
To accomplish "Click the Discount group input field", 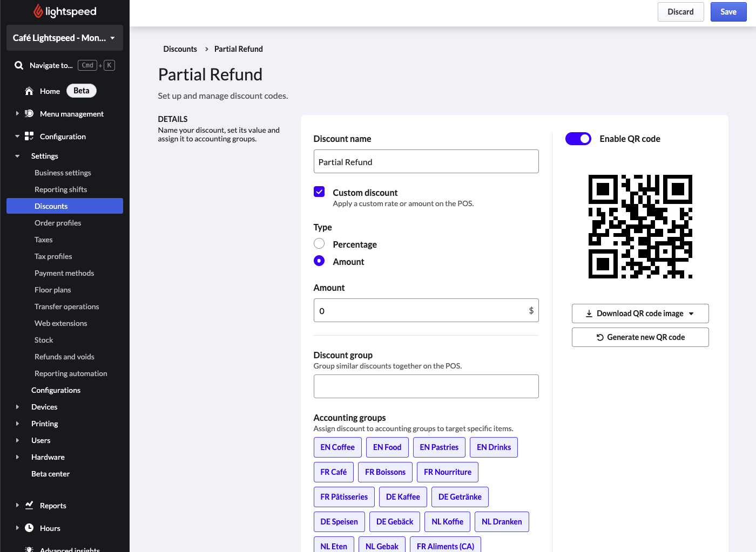I will (x=426, y=386).
